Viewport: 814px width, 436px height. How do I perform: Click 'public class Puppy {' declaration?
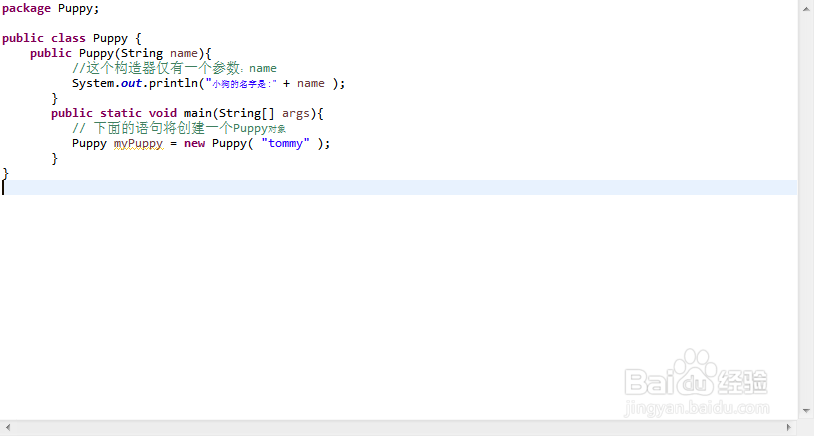pos(72,39)
